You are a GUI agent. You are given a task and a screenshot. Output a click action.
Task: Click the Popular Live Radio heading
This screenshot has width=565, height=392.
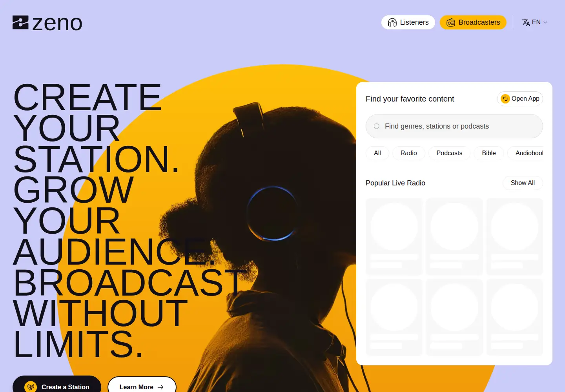395,183
